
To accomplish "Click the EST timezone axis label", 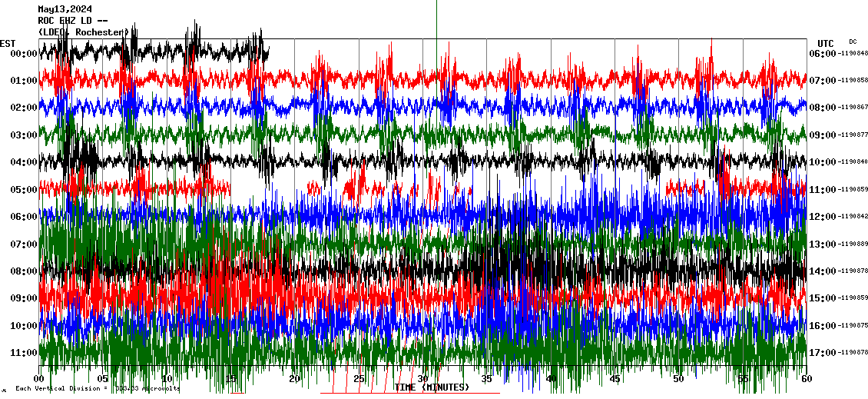I will tap(8, 43).
